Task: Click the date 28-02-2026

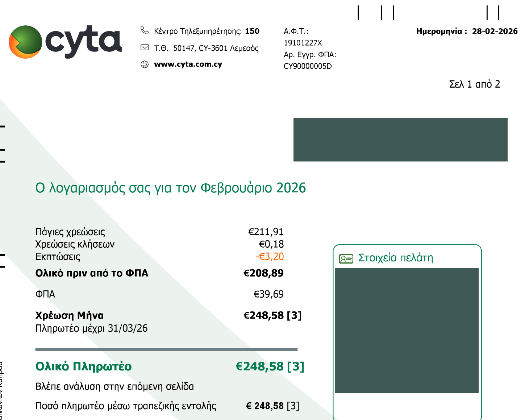Action: point(495,31)
